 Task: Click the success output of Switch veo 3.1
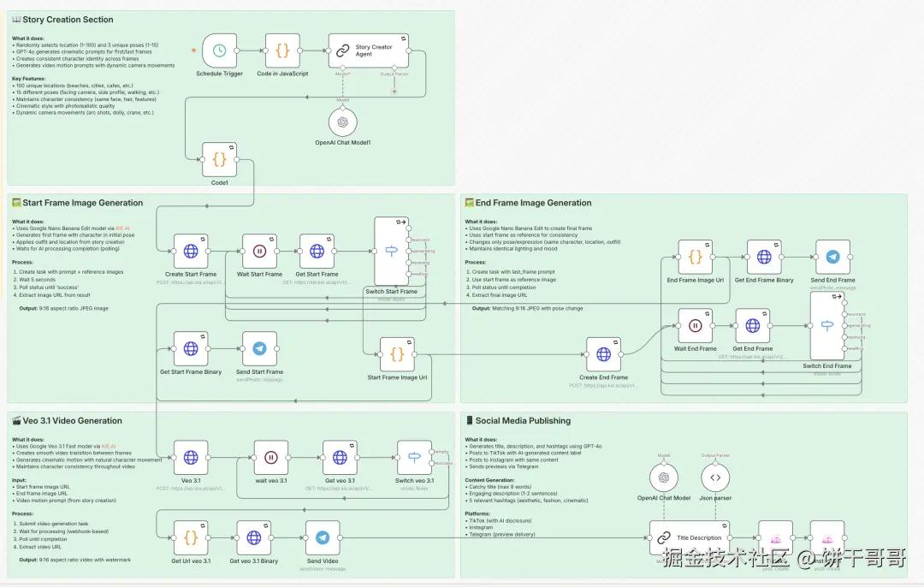click(432, 463)
